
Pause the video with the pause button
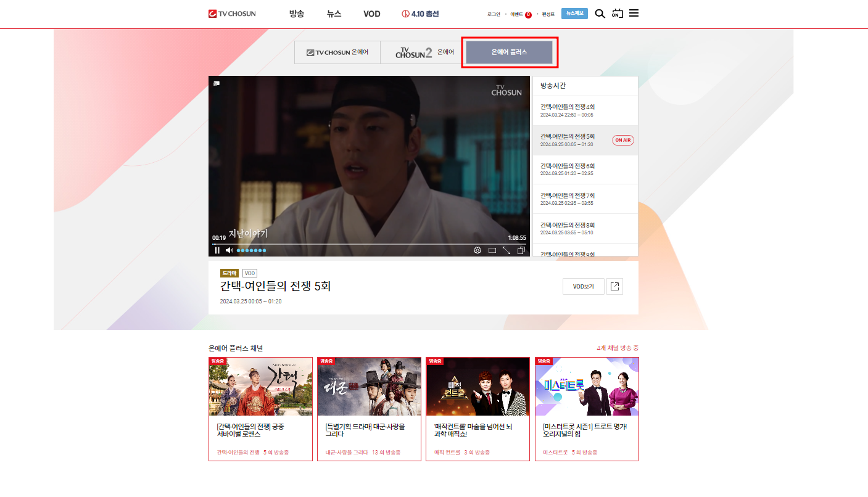point(217,250)
